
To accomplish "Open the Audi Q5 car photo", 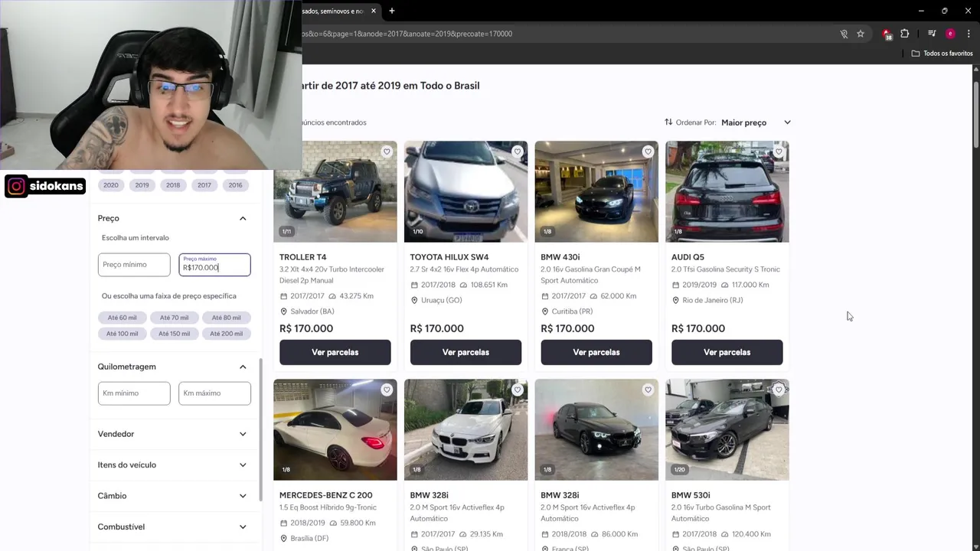I will (x=727, y=191).
